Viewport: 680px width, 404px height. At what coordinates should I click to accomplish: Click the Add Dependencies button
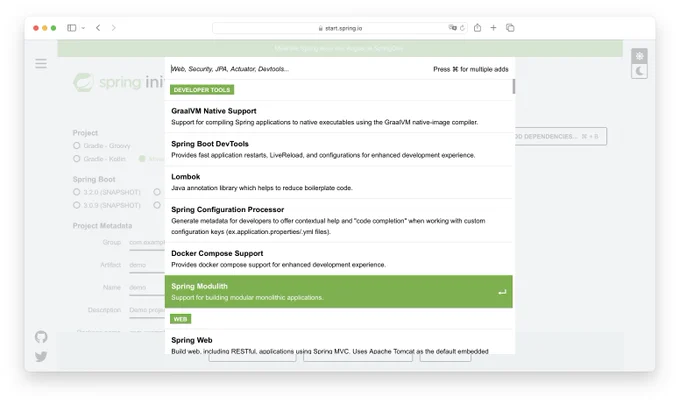pyautogui.click(x=561, y=137)
